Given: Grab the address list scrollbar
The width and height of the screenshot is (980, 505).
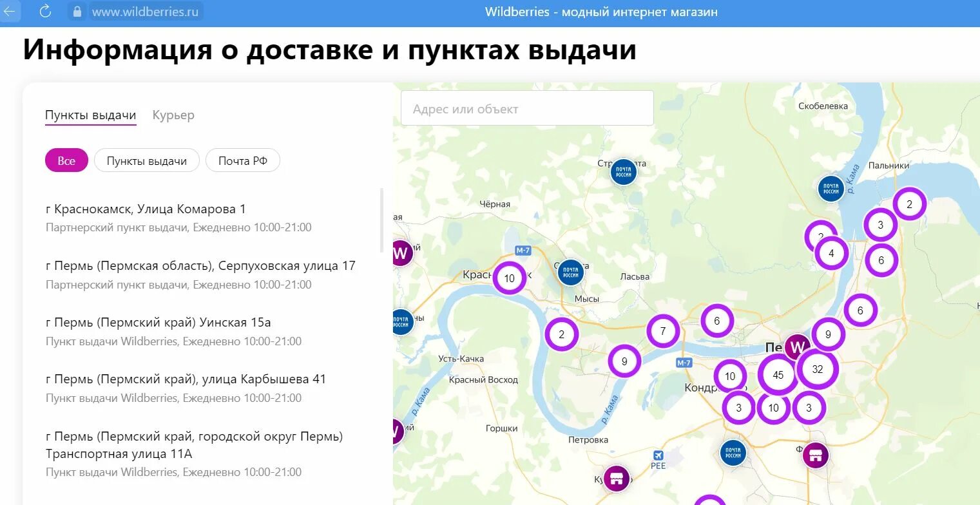Looking at the screenshot, I should click(x=382, y=220).
